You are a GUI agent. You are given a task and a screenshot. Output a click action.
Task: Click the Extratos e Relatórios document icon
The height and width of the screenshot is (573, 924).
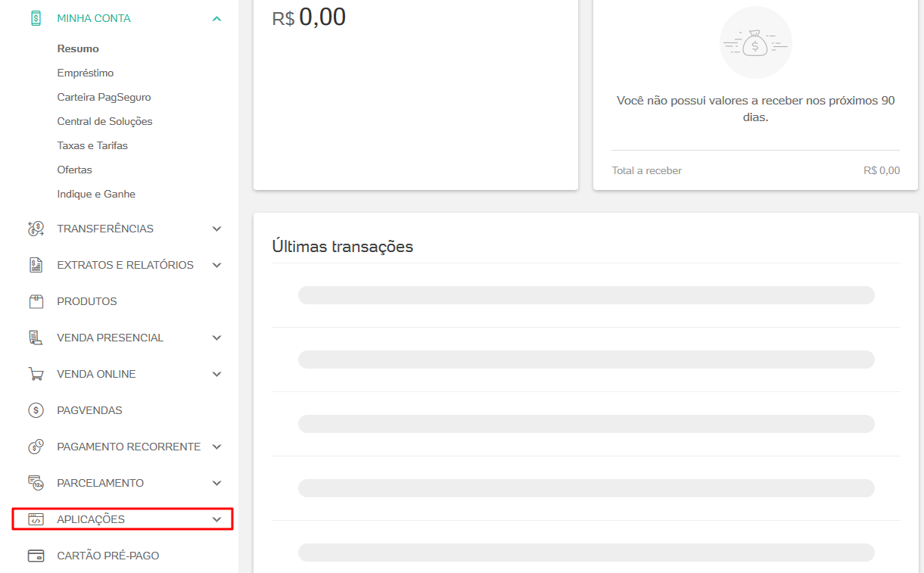point(36,265)
